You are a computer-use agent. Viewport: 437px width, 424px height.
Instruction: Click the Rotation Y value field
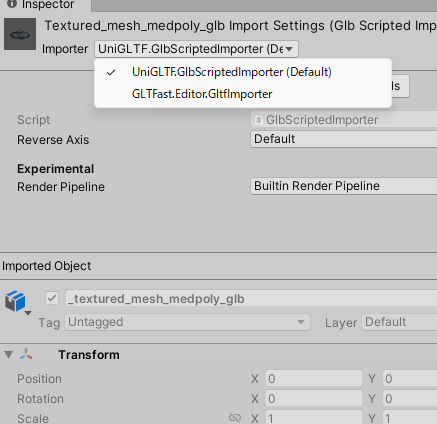coord(410,399)
